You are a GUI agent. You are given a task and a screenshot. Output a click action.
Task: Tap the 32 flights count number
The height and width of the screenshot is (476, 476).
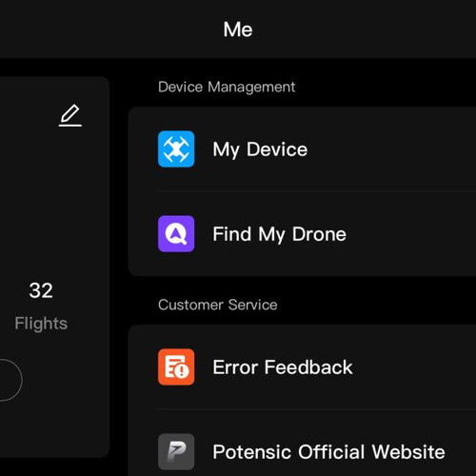coord(41,290)
